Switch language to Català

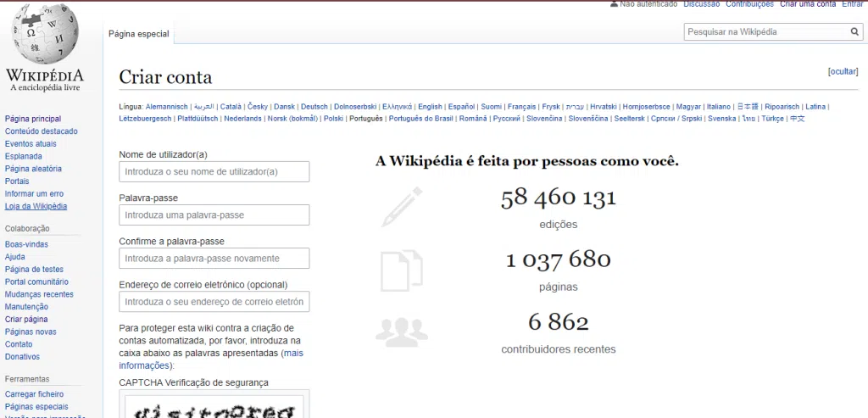click(231, 106)
